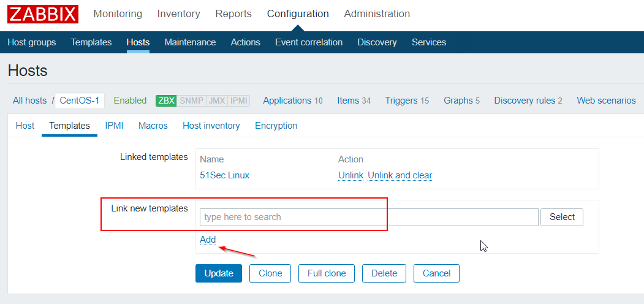The width and height of the screenshot is (644, 304).
Task: Click the Clone button
Action: click(x=270, y=273)
